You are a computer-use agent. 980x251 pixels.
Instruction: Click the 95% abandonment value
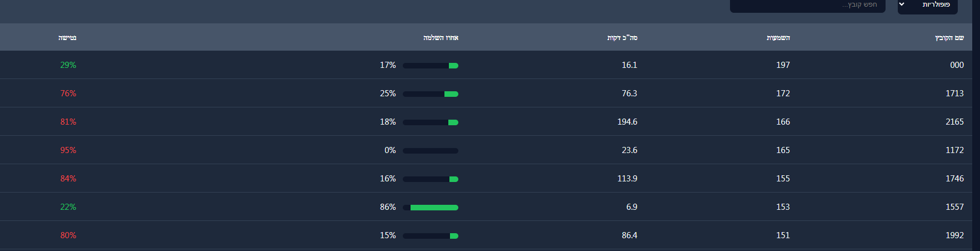(68, 150)
